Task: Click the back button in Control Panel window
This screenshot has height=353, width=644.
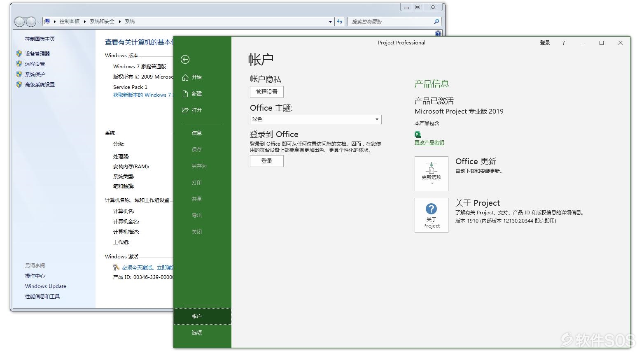Action: (19, 22)
